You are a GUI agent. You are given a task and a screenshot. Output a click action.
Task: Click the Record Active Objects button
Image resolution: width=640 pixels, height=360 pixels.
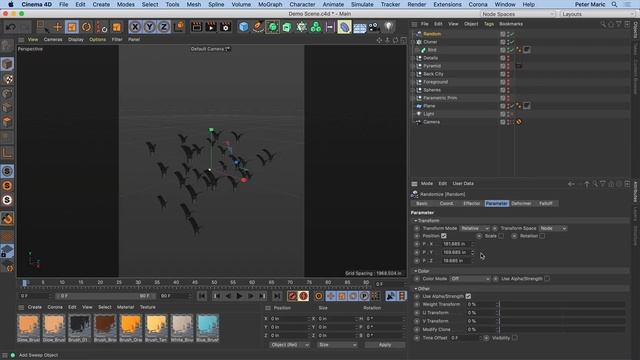point(292,296)
